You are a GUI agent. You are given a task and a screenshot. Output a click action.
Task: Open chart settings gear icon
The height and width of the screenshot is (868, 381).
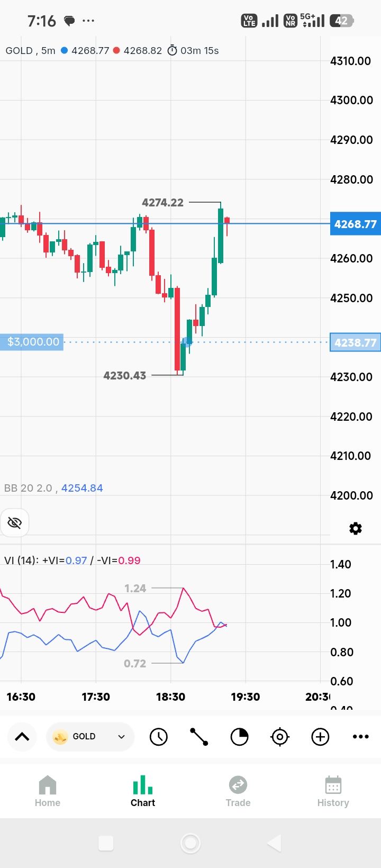(x=356, y=528)
